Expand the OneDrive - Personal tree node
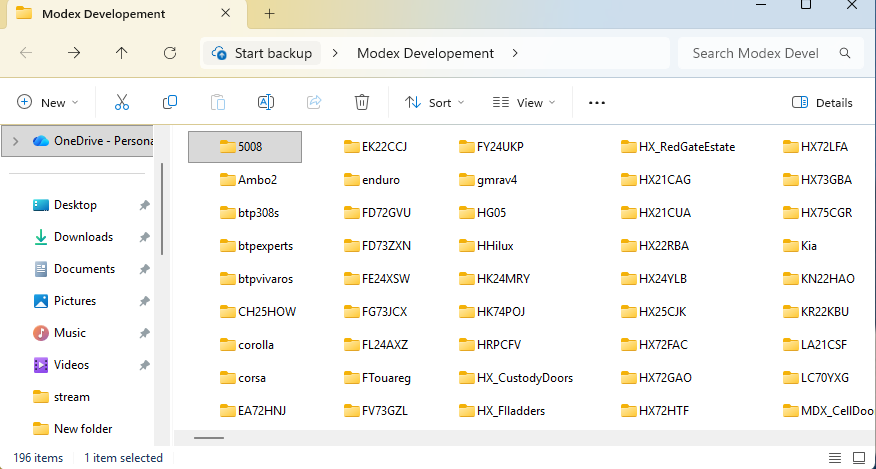This screenshot has height=469, width=876. [x=15, y=141]
